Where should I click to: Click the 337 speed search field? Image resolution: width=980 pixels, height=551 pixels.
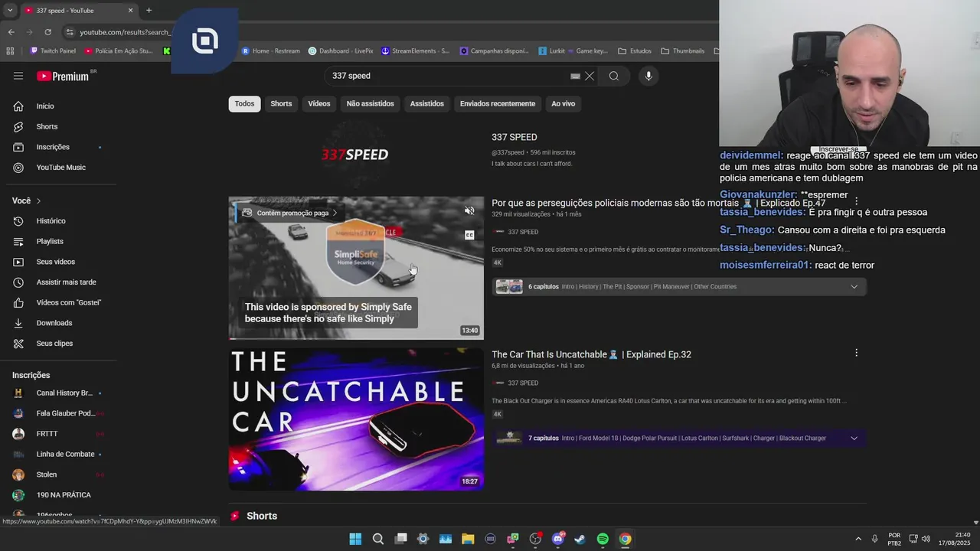coord(448,76)
